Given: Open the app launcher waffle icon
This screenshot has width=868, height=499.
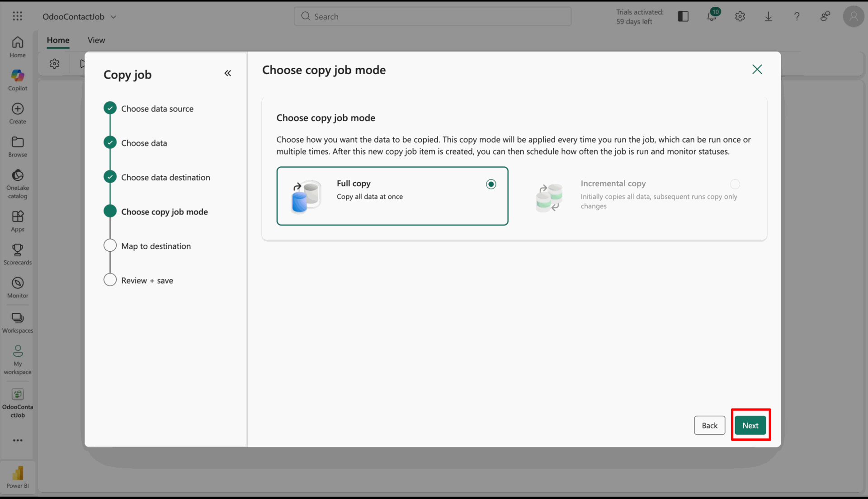Looking at the screenshot, I should pyautogui.click(x=18, y=16).
